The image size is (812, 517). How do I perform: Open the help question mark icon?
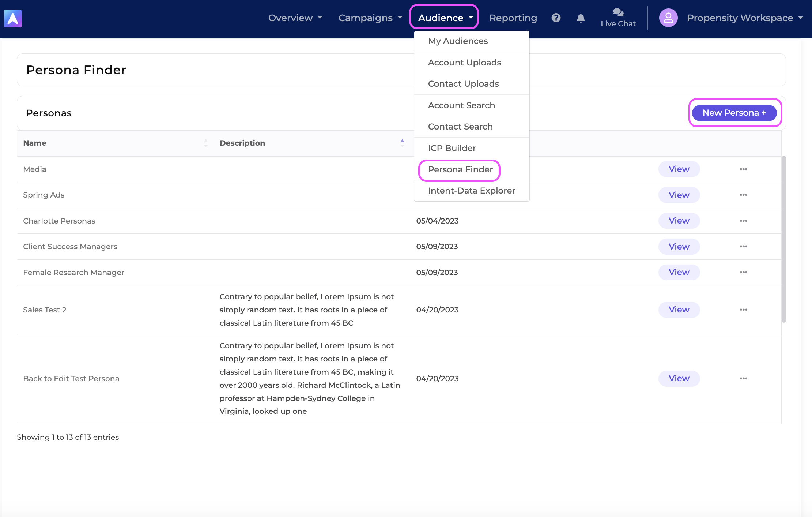pos(556,18)
